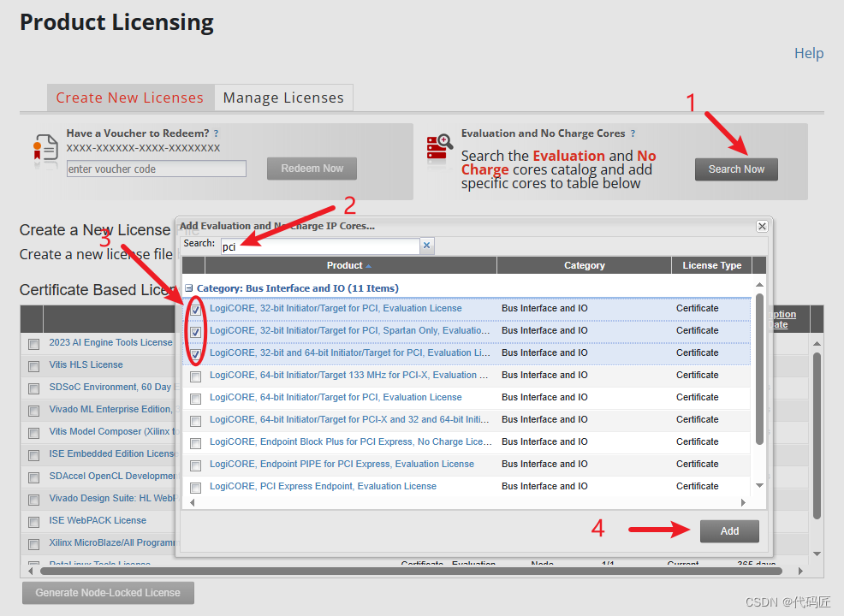Check Endpoint Block Plus for PCI Express checkbox

pyautogui.click(x=195, y=443)
